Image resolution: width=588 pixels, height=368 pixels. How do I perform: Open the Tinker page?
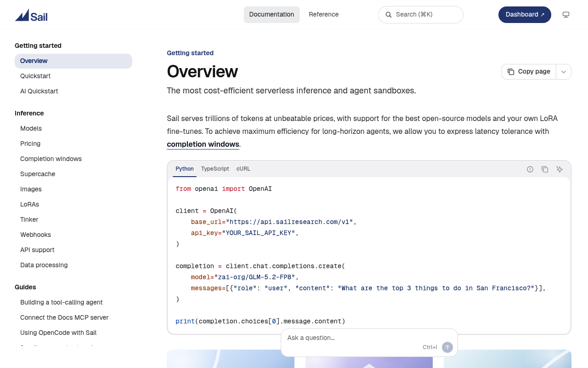tap(73, 220)
